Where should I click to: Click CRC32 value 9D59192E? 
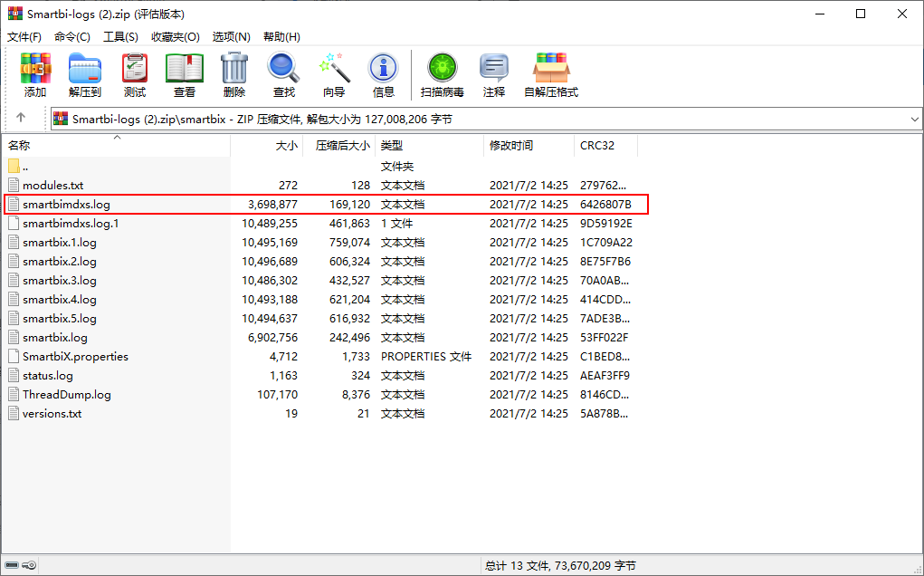pyautogui.click(x=606, y=224)
